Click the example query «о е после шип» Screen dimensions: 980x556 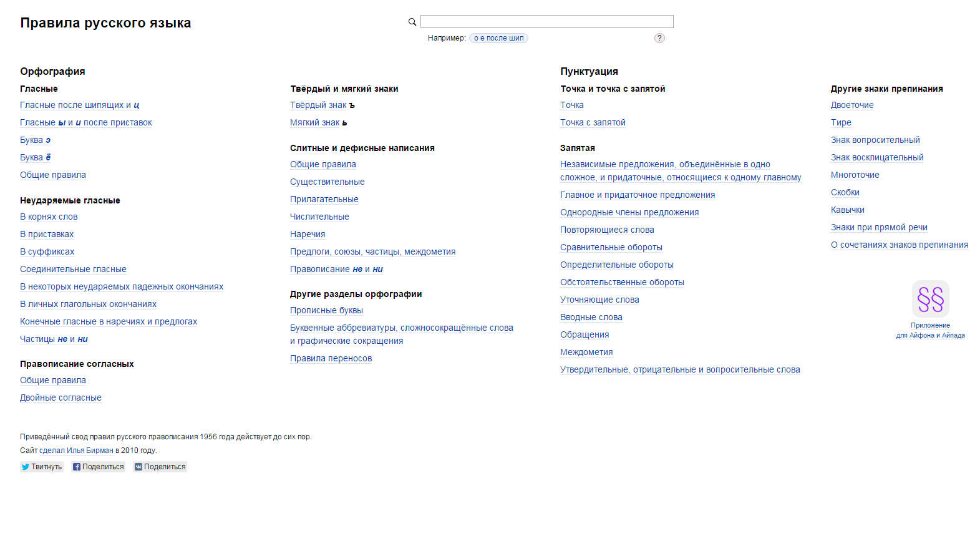click(498, 38)
